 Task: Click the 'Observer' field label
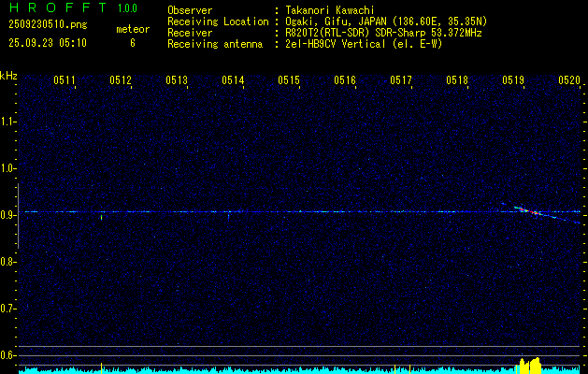coord(190,10)
